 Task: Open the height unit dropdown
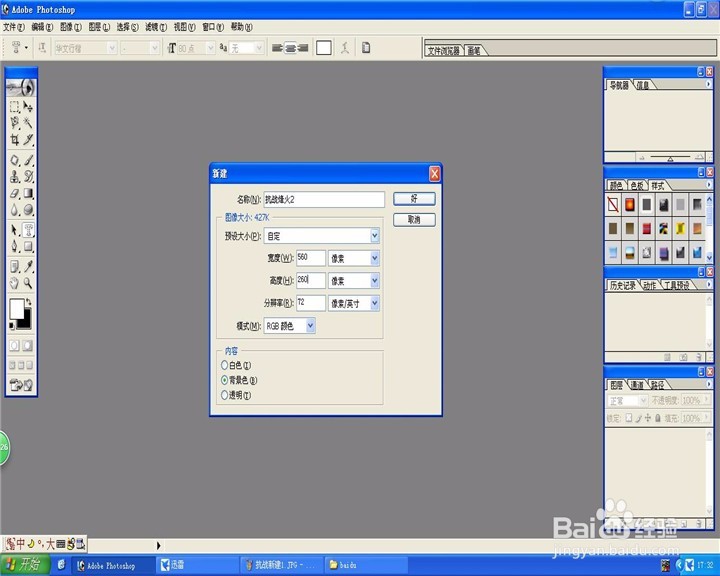pyautogui.click(x=375, y=281)
